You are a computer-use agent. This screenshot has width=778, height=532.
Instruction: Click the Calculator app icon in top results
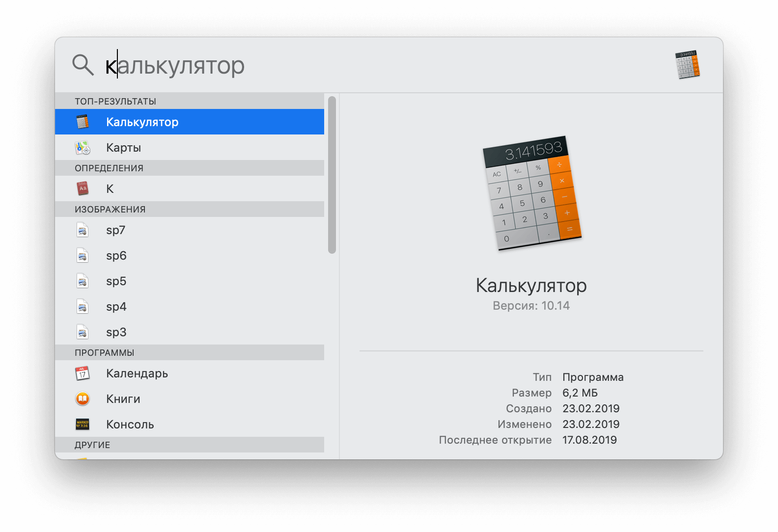[83, 122]
